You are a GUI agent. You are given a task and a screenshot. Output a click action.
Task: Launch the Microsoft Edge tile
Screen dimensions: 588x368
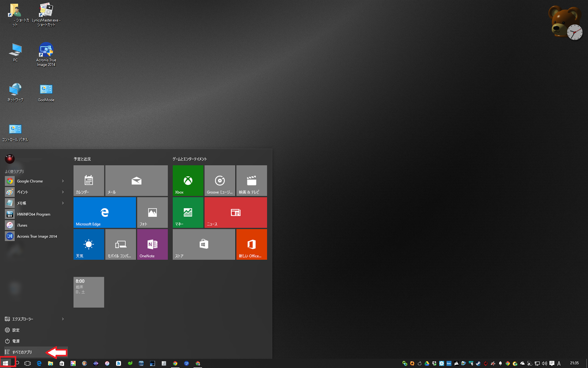click(105, 212)
